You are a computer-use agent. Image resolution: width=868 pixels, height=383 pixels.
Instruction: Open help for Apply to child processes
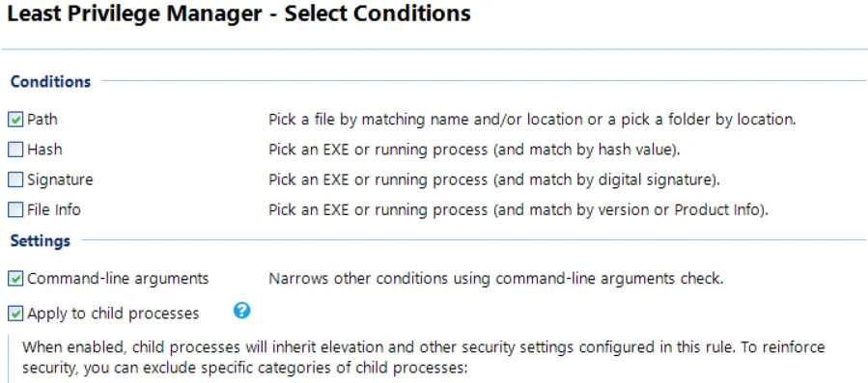pos(242,311)
